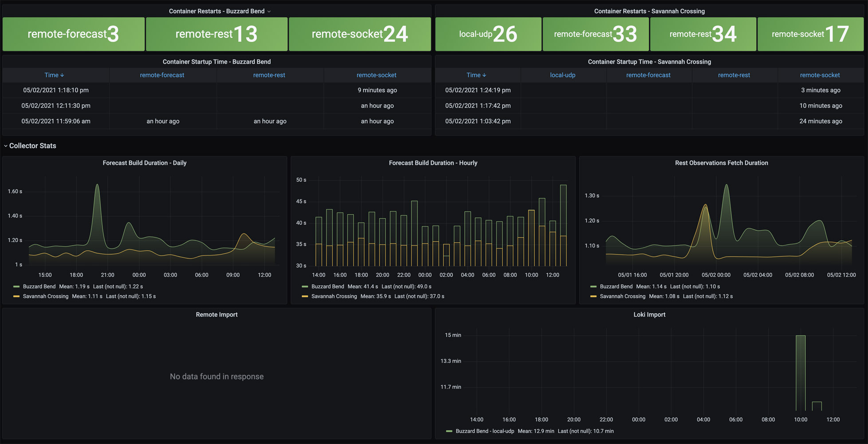This screenshot has height=444, width=868.
Task: Open the Forecast Build Duration - Hourly panel title
Action: [433, 163]
